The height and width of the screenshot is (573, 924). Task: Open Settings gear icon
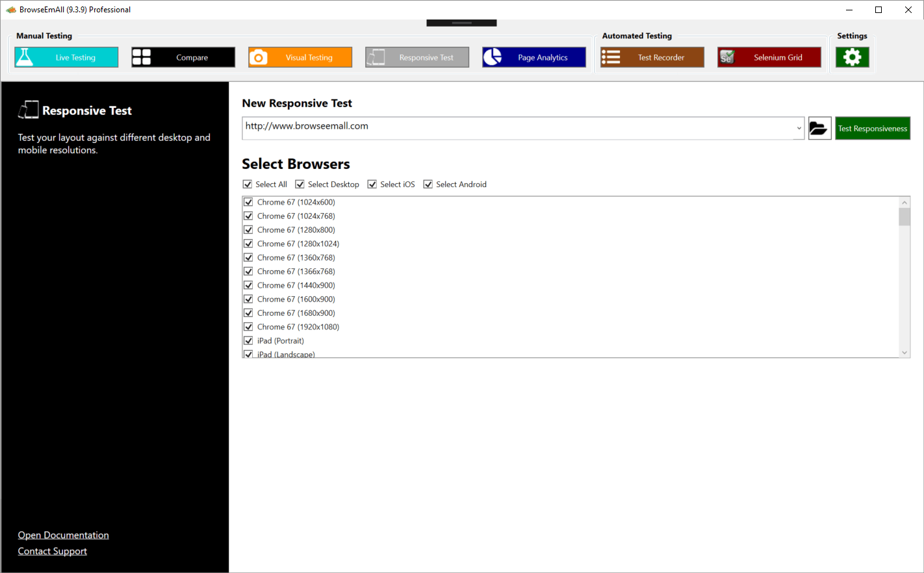853,57
